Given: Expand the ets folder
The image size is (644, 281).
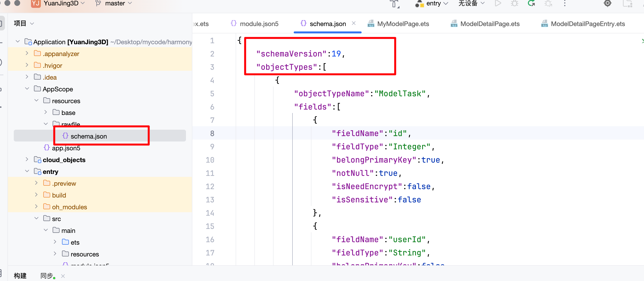Looking at the screenshot, I should tap(55, 242).
